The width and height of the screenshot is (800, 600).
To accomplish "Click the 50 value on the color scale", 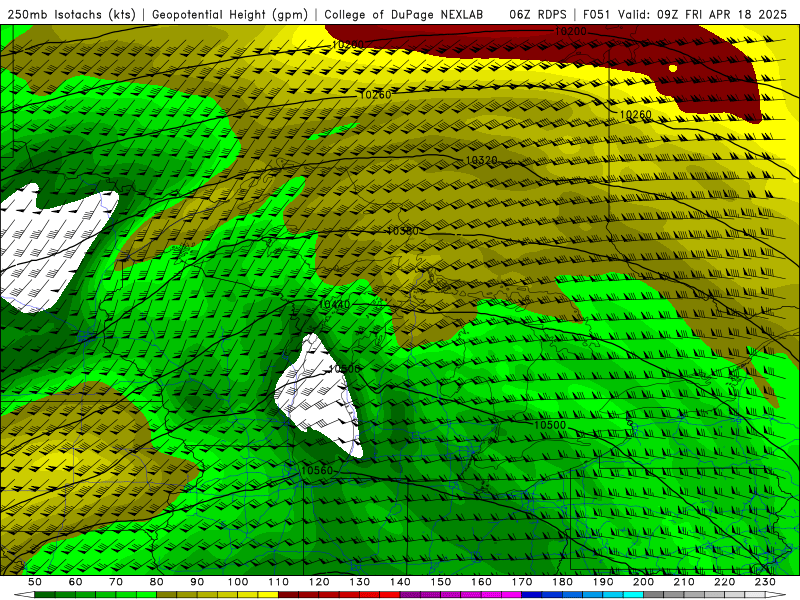I will coord(35,582).
